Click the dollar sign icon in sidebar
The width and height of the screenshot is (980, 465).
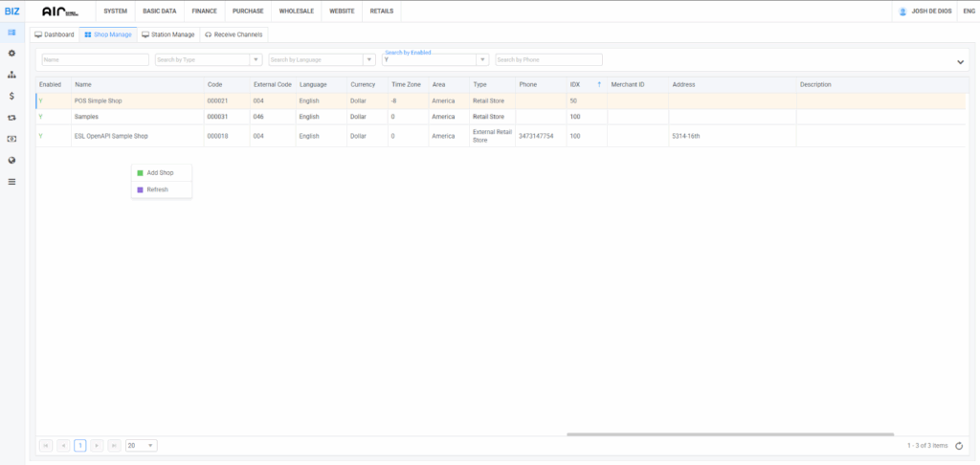pyautogui.click(x=11, y=96)
